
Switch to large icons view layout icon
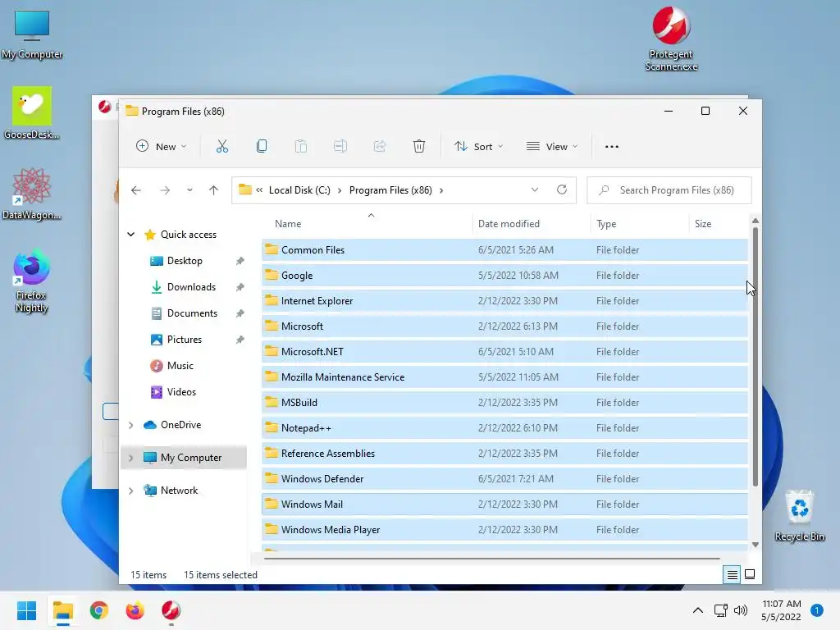point(750,574)
